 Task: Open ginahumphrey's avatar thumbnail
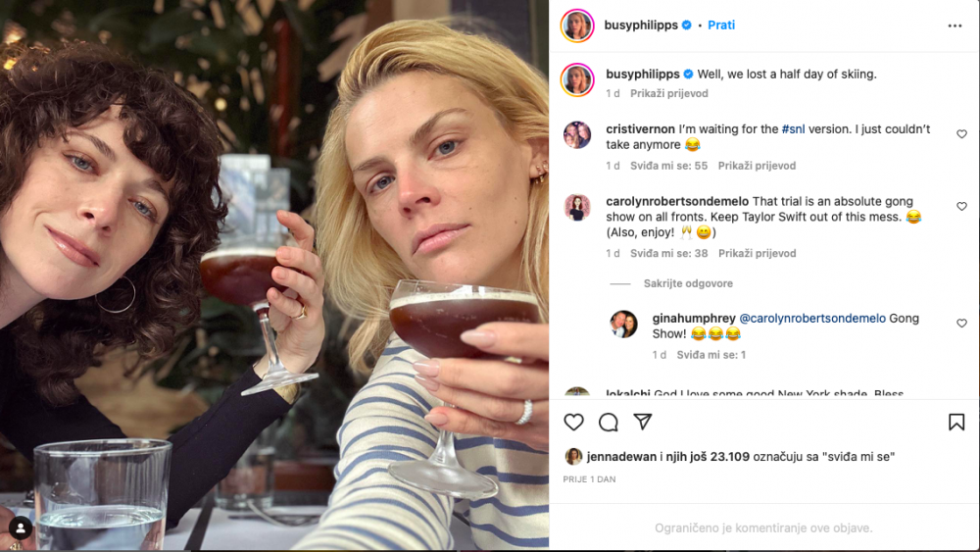point(623,324)
